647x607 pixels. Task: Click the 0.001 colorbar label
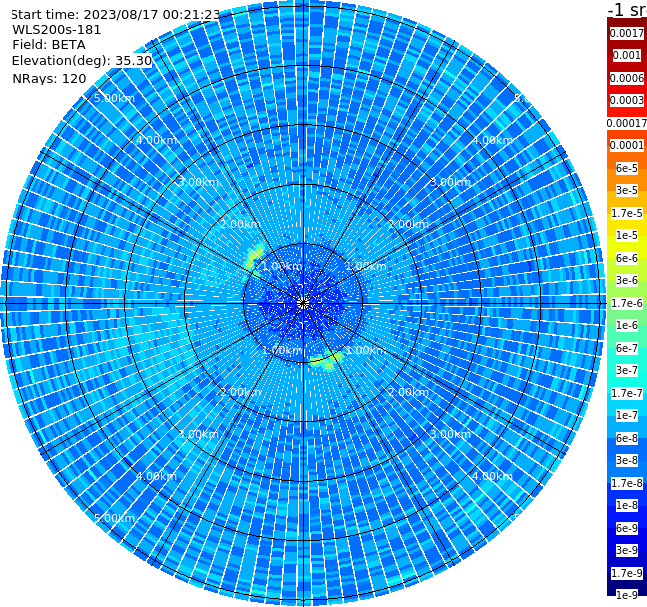click(627, 55)
